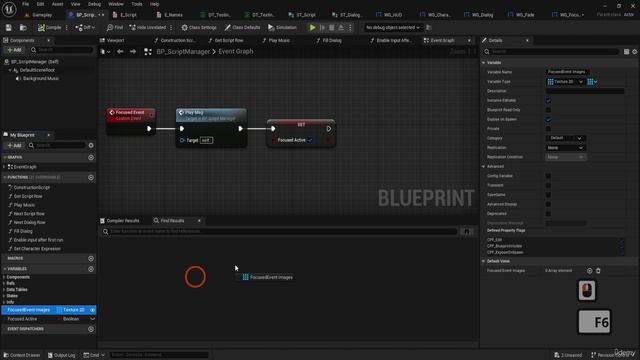Image resolution: width=640 pixels, height=360 pixels.
Task: Open container type array dropdown
Action: [592, 82]
